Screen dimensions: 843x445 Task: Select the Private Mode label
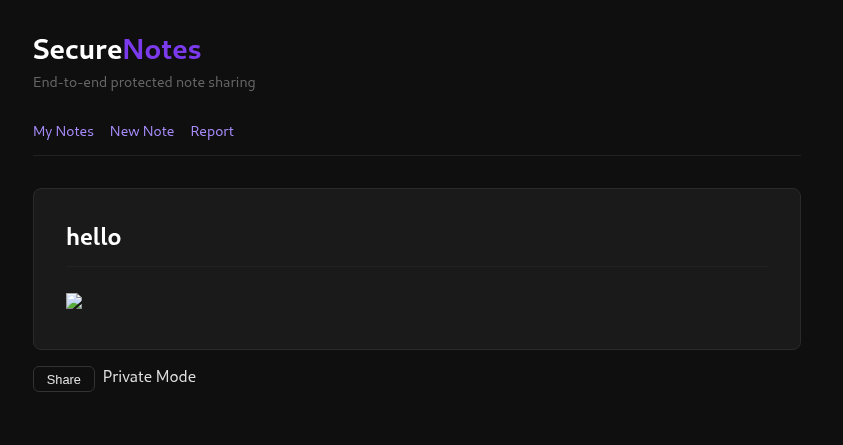tap(149, 377)
